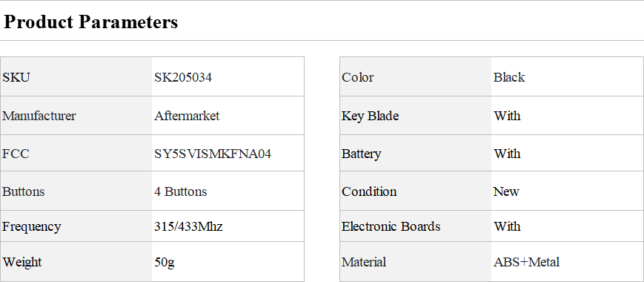This screenshot has width=644, height=282.
Task: Click the Electronic Boards label
Action: tap(391, 226)
